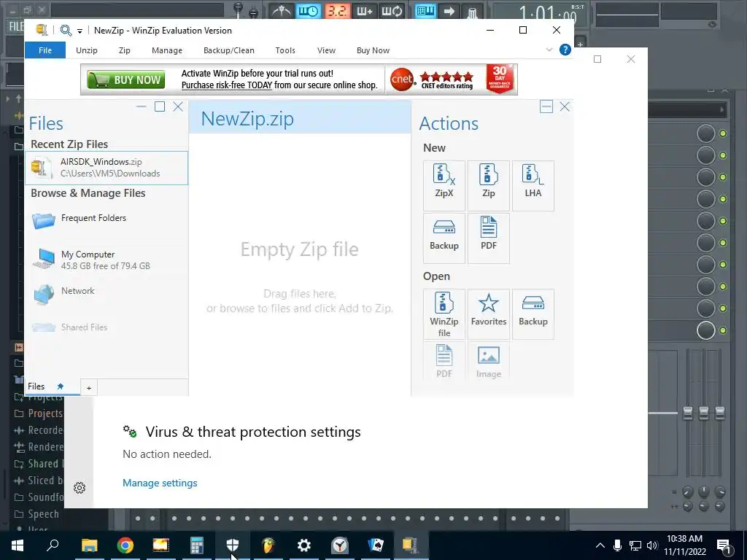
Task: Minimize the Files panel
Action: (141, 106)
